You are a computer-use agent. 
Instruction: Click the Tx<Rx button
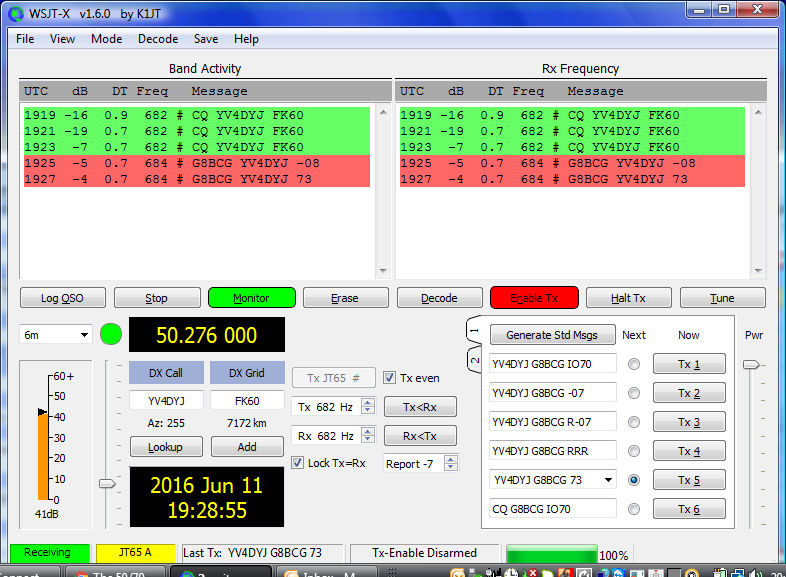pos(420,407)
